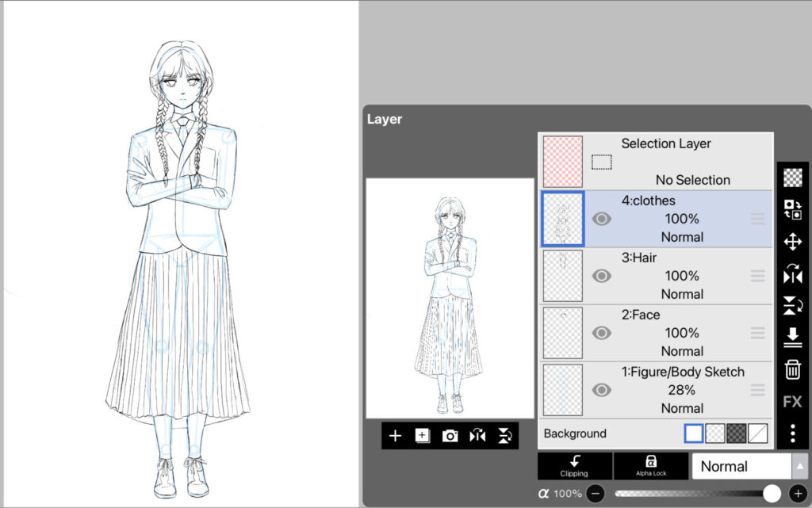The height and width of the screenshot is (508, 812).
Task: Increase opacity with the plus button
Action: tap(798, 494)
